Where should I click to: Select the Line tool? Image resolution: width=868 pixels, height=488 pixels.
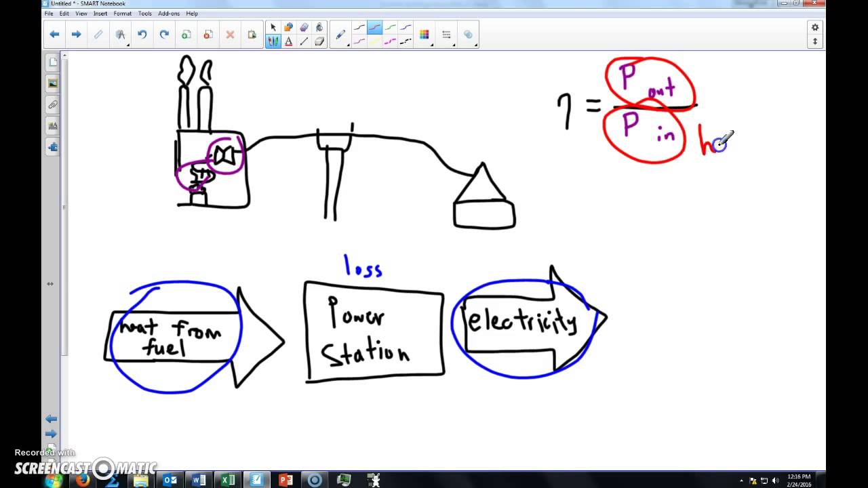click(304, 41)
